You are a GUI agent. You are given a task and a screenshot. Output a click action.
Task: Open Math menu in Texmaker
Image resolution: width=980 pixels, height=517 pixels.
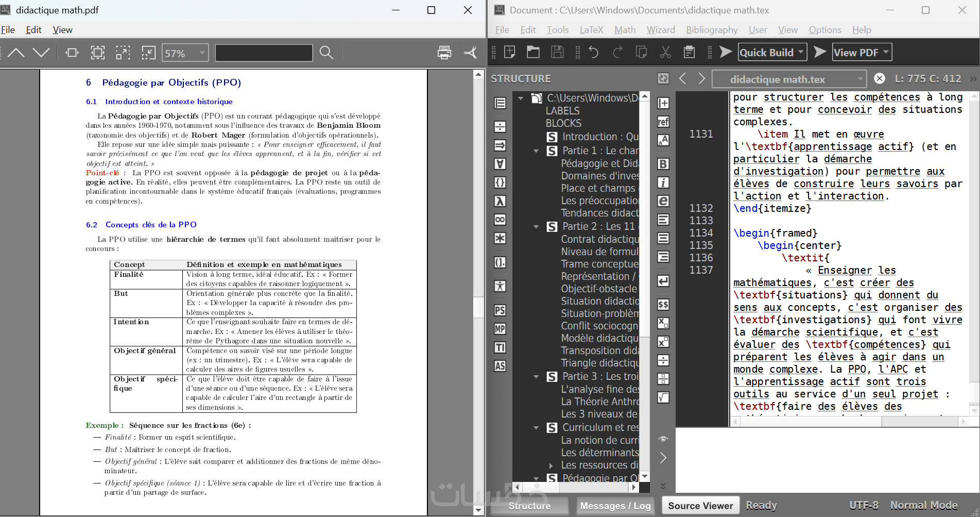click(625, 30)
